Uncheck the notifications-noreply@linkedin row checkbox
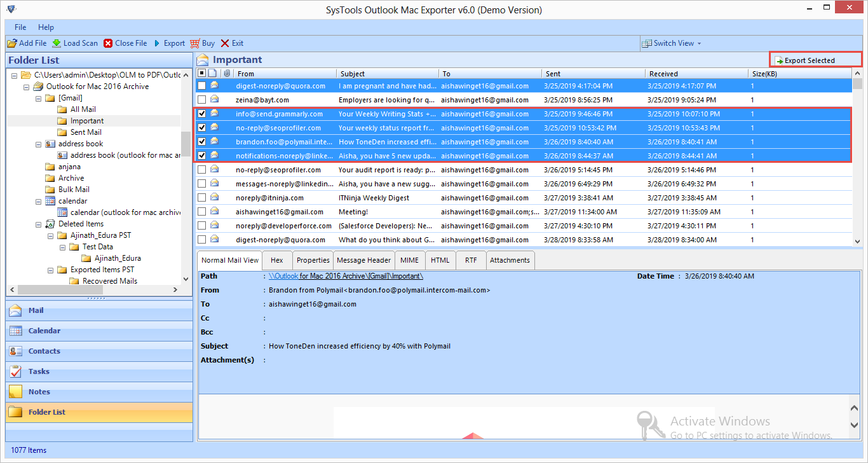 201,156
